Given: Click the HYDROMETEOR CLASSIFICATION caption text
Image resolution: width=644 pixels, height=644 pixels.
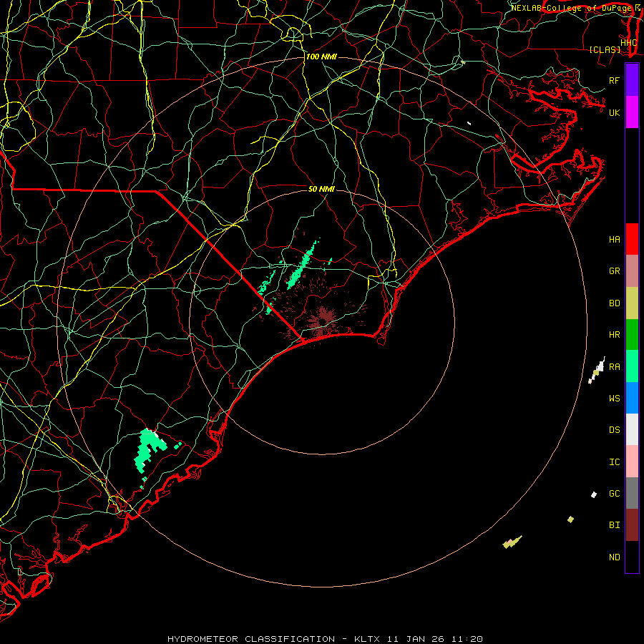Looking at the screenshot, I should [251, 639].
